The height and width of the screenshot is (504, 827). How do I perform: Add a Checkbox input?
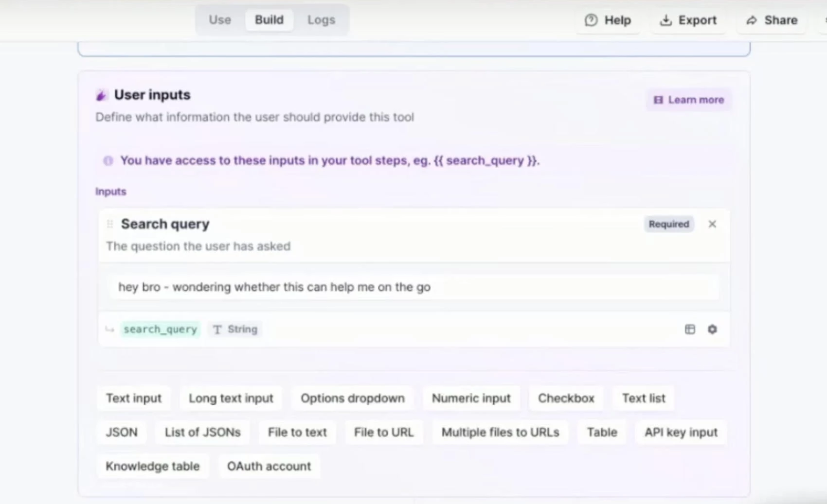point(566,398)
